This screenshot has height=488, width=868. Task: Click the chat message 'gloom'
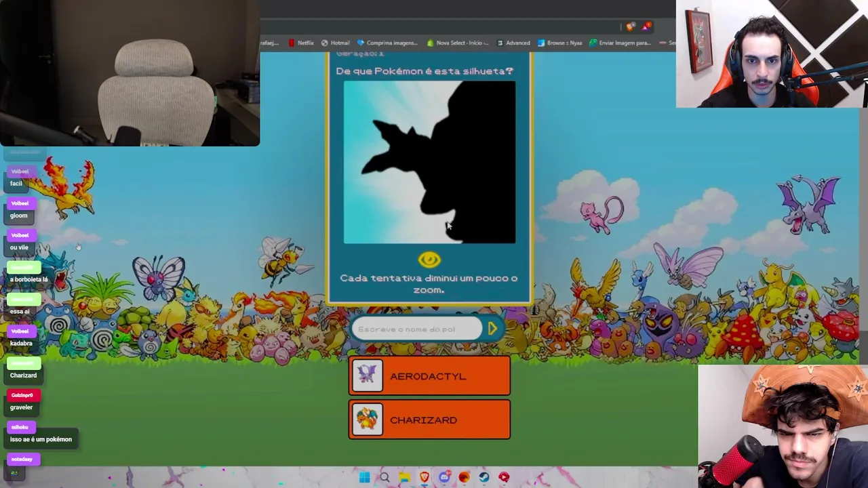pyautogui.click(x=19, y=216)
